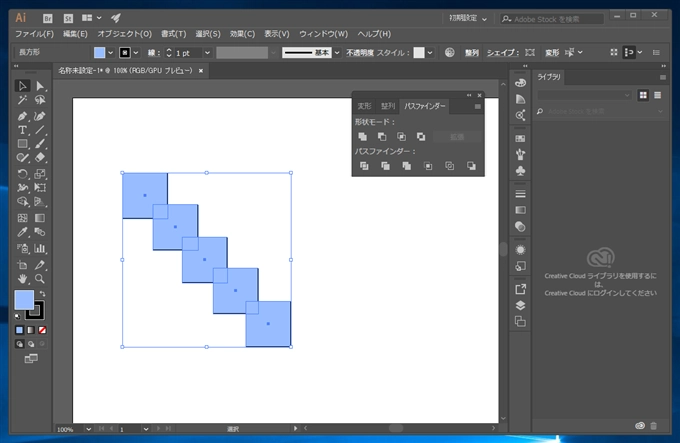Click Intersect shape mode icon
This screenshot has height=443, width=680.
click(402, 137)
